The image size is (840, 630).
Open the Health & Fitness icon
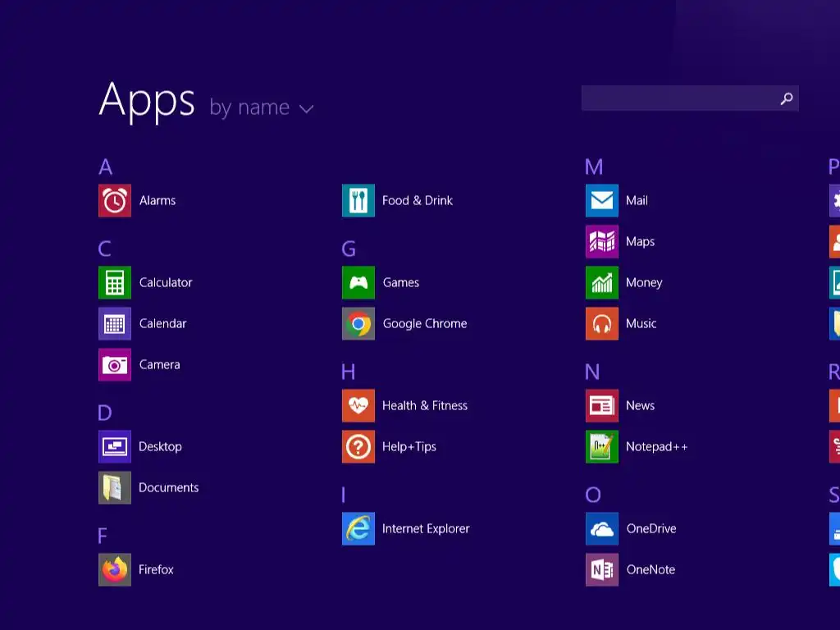[358, 405]
